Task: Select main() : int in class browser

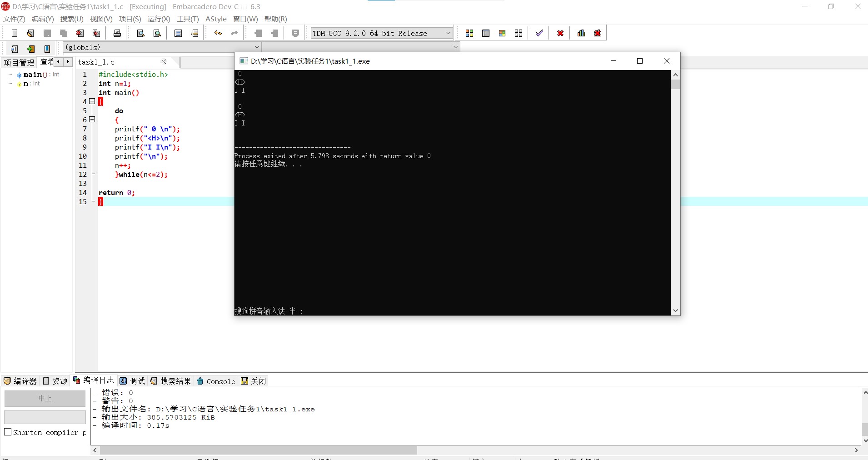Action: [41, 75]
